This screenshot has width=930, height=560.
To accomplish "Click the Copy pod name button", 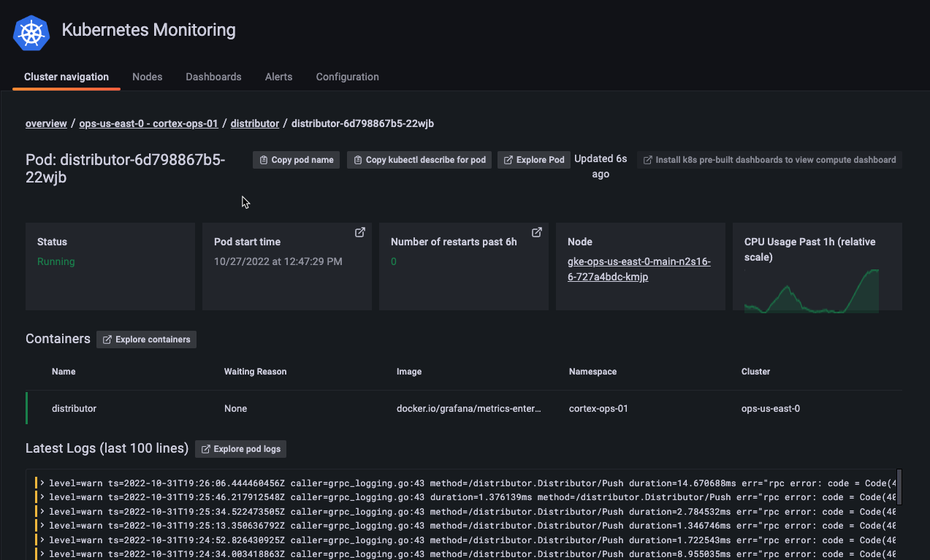I will [297, 160].
